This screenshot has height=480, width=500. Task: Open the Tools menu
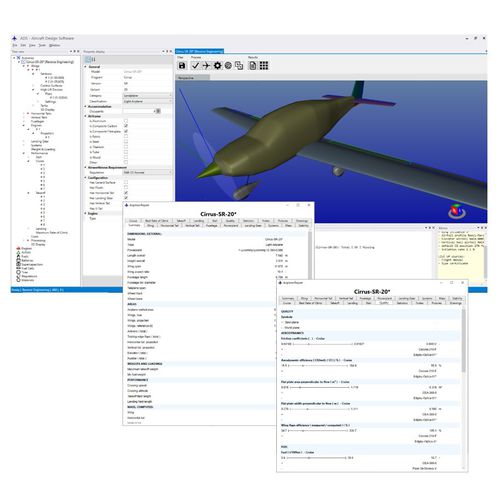pos(42,45)
